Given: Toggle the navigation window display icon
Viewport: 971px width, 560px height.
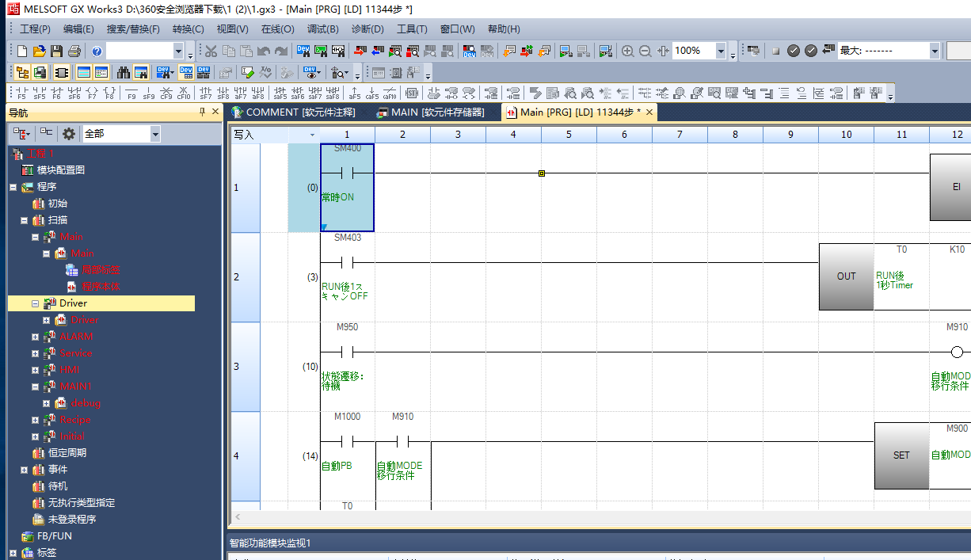Looking at the screenshot, I should pyautogui.click(x=21, y=73).
